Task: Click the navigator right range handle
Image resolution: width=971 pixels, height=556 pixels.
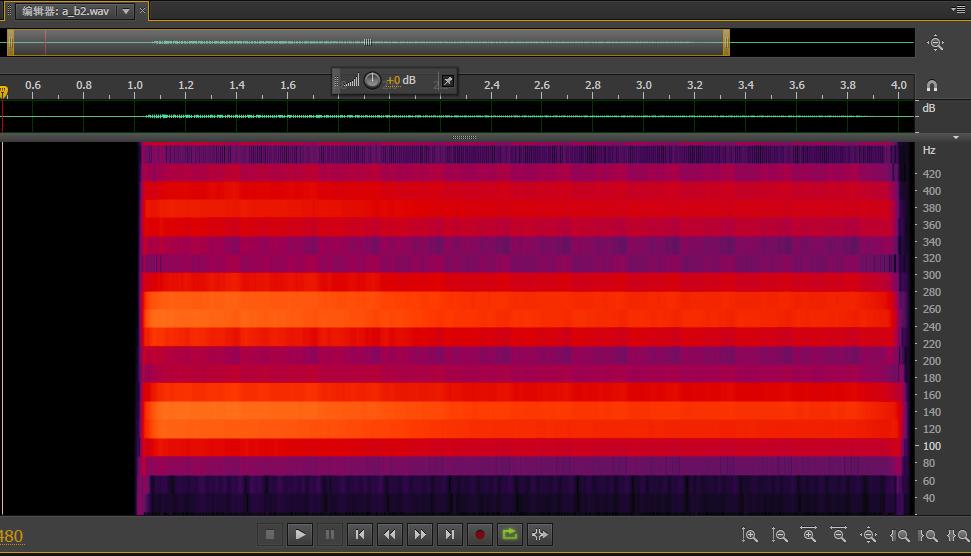Action: pyautogui.click(x=726, y=43)
